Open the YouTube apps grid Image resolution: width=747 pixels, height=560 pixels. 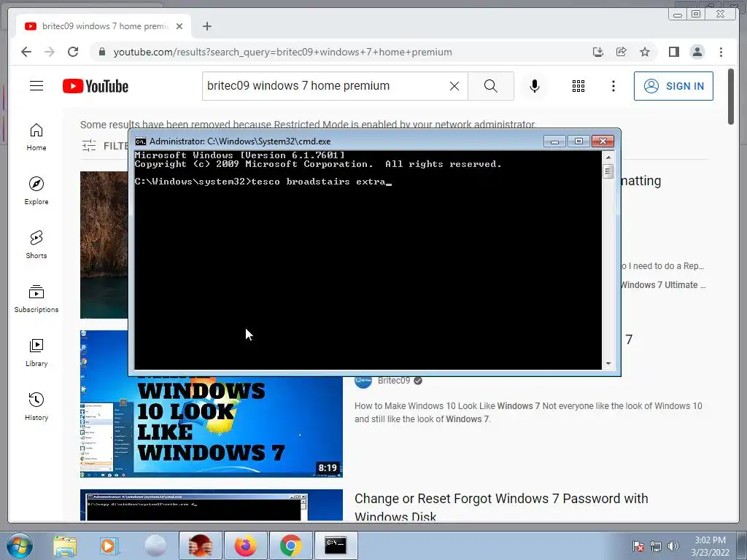pyautogui.click(x=578, y=86)
